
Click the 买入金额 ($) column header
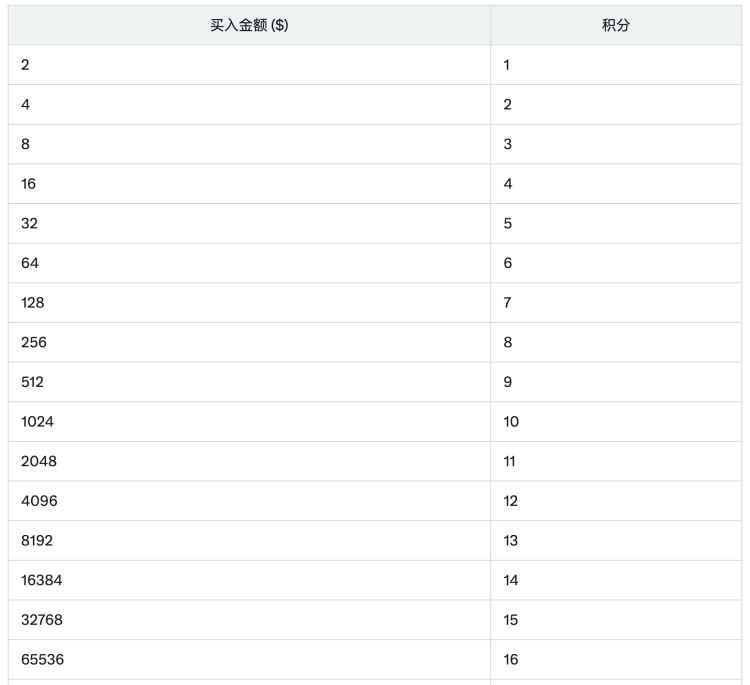[x=249, y=25]
